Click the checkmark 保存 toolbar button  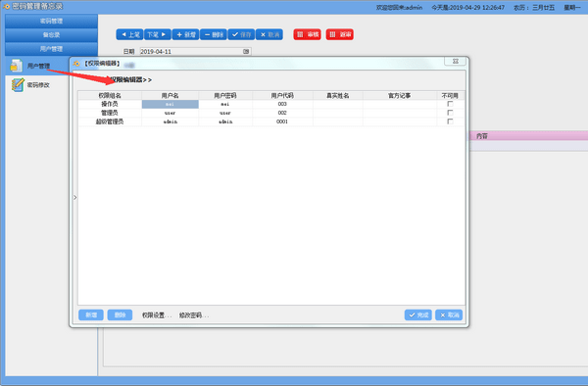[x=241, y=34]
